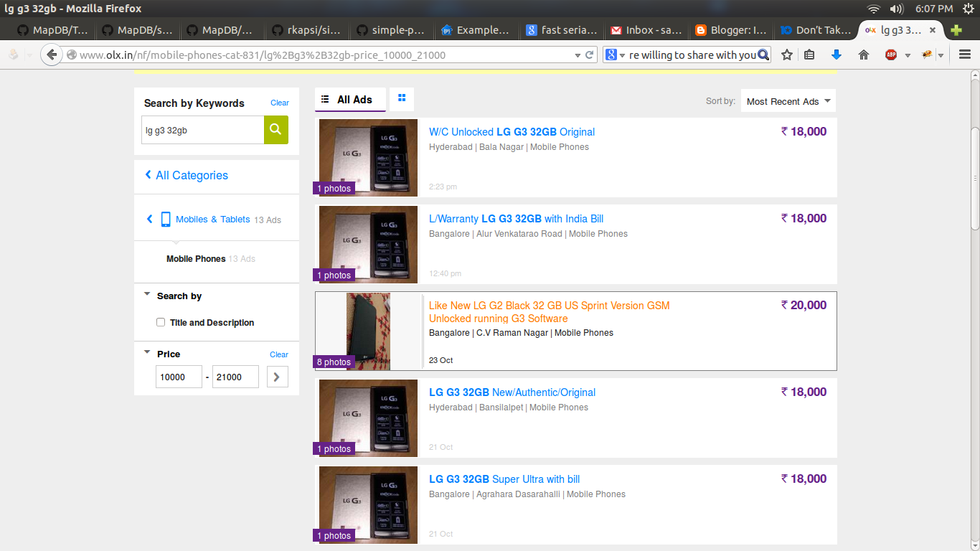
Task: Click the back chevron beside Mobiles & Tablets
Action: (x=149, y=219)
